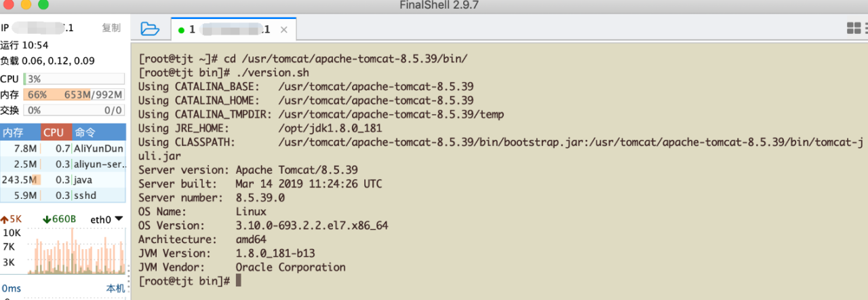
Task: Sort processes by CPU column
Action: (x=53, y=132)
